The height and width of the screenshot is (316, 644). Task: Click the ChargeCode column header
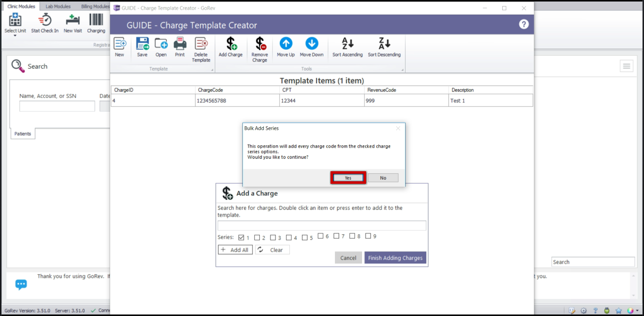coord(237,90)
